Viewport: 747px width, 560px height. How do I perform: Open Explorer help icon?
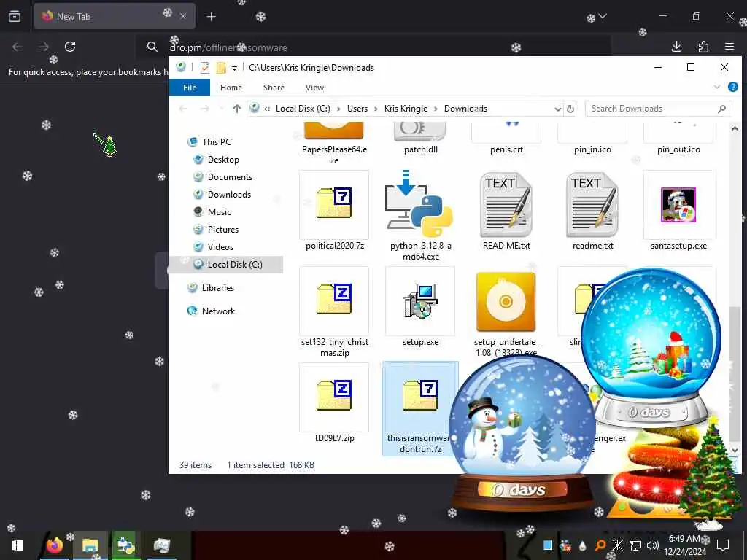[x=732, y=87]
